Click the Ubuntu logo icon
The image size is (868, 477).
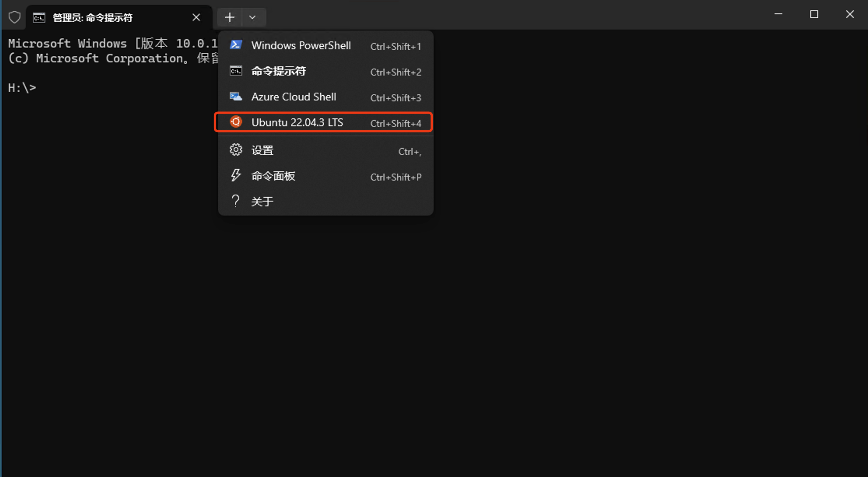[x=236, y=122]
